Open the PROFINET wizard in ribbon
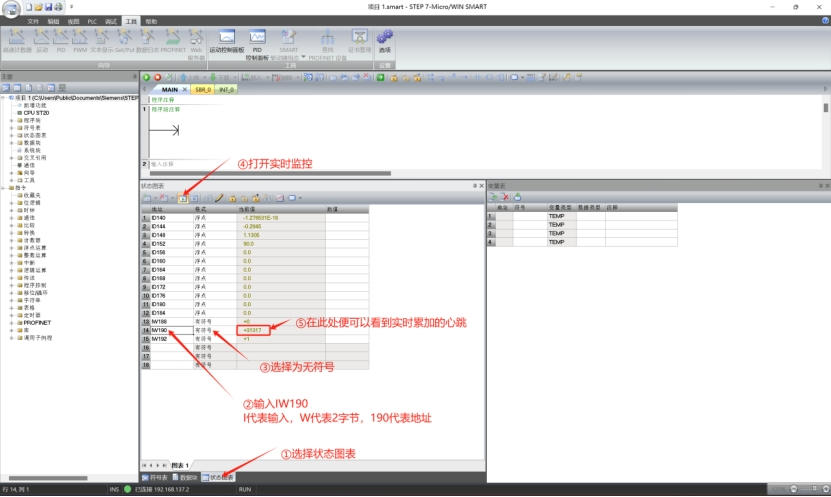Image resolution: width=831 pixels, height=497 pixels. (172, 40)
